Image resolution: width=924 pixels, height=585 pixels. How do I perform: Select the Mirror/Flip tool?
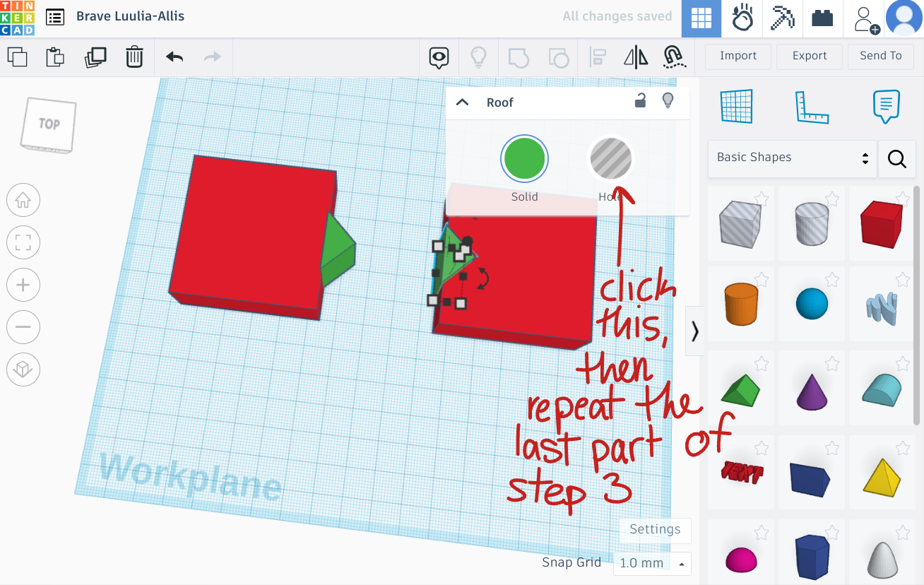[635, 57]
